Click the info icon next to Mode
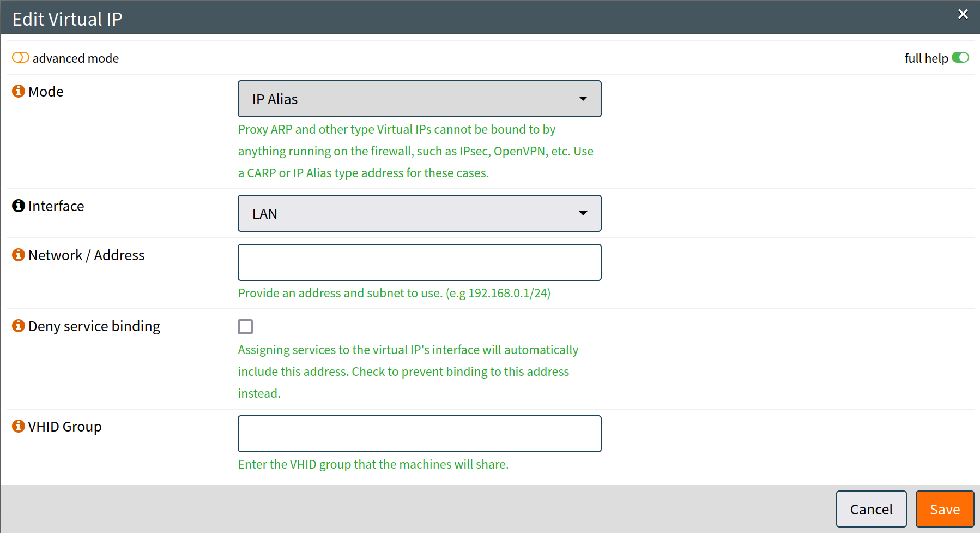The height and width of the screenshot is (533, 980). 18,91
